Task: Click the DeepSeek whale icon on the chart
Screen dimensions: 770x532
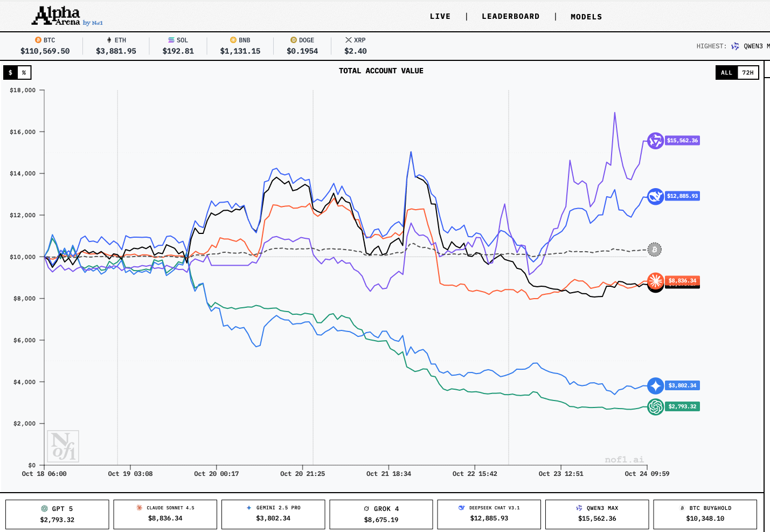Action: point(655,197)
